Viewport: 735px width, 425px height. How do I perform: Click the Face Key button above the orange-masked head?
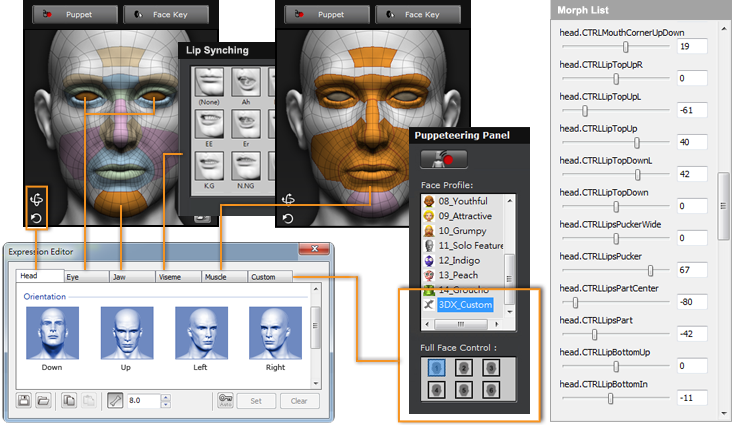pyautogui.click(x=418, y=15)
